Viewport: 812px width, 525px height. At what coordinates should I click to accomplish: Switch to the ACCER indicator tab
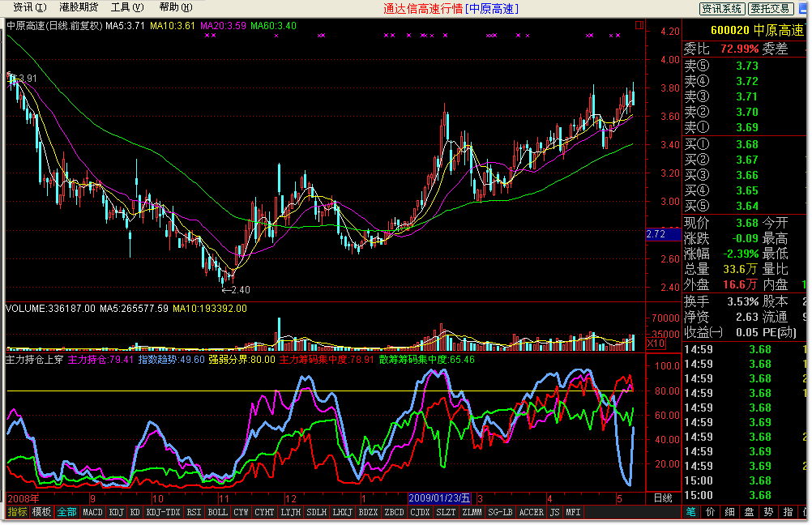(532, 512)
